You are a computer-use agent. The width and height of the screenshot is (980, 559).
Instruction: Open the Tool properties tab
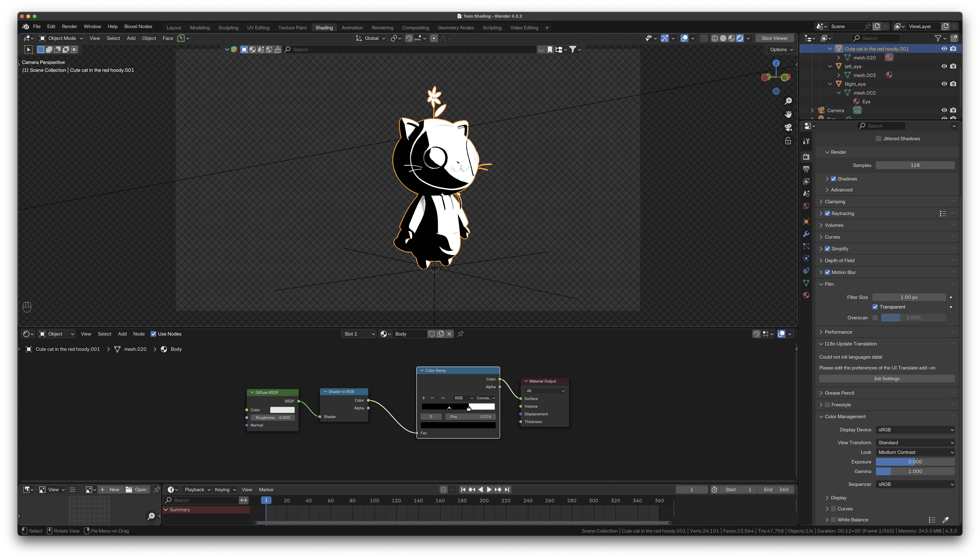806,141
